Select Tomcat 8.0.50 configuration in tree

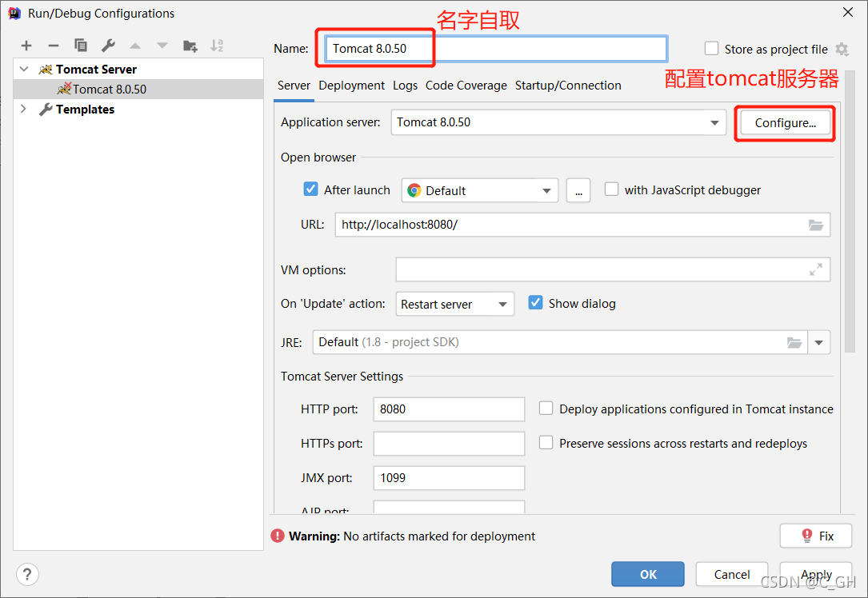click(138, 89)
